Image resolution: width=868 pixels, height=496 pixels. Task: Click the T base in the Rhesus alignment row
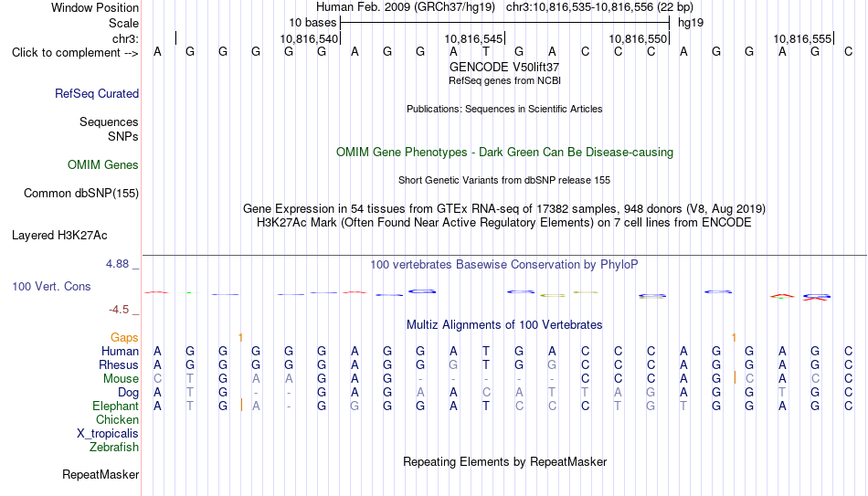[x=486, y=364]
